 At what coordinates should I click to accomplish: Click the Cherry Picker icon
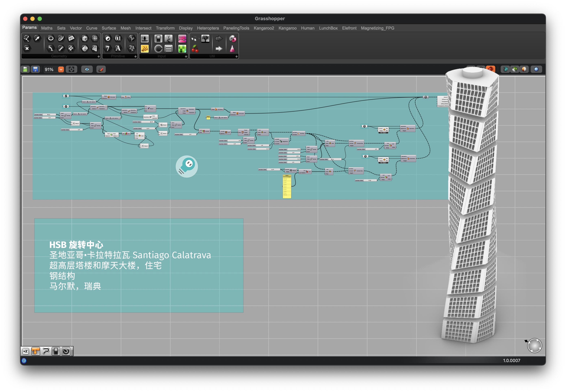tap(195, 49)
